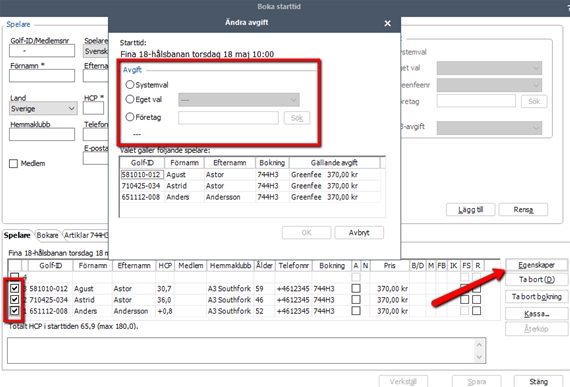Toggle the A checkbox for Astrid row
Screen dimensions: 570x387
coord(356,299)
